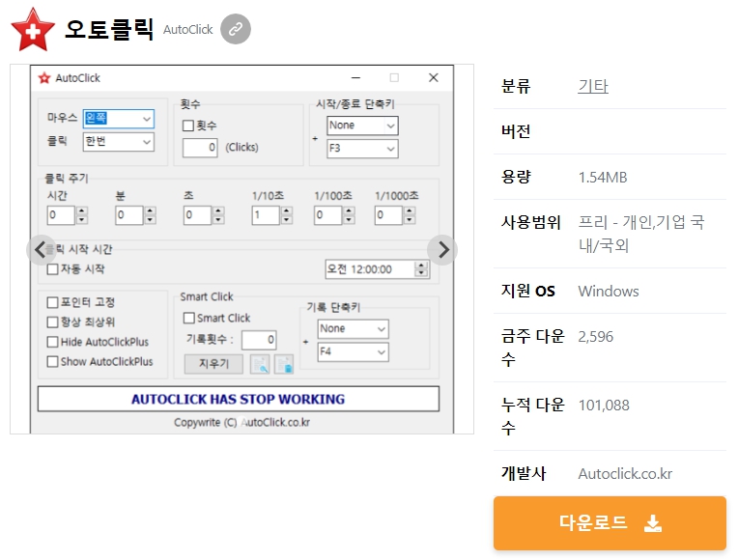This screenshot has width=738, height=560.
Task: Click the save document icon beside 지우기
Action: (284, 364)
